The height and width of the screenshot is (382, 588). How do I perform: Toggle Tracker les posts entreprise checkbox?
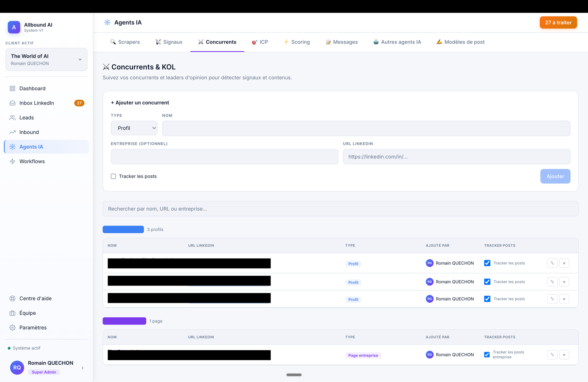pos(487,355)
